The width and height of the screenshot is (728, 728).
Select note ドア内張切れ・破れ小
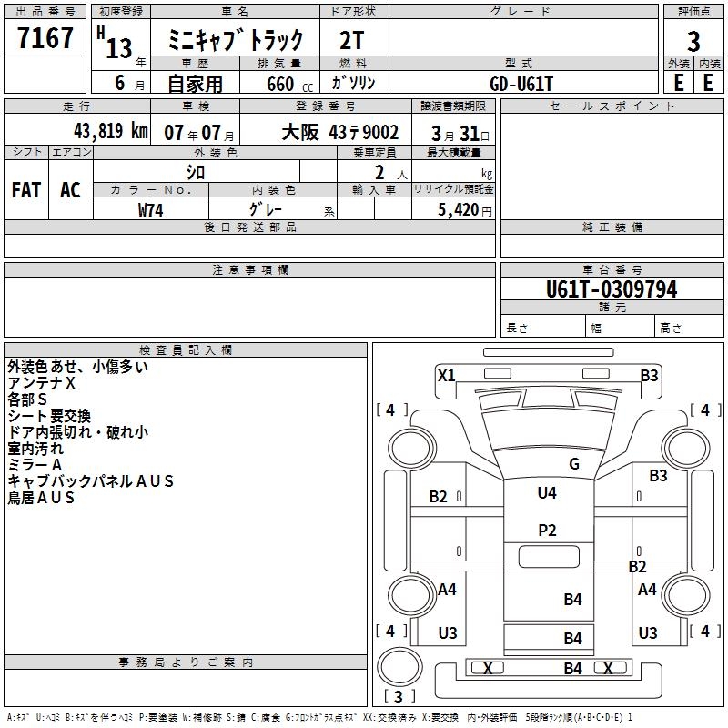(77, 431)
